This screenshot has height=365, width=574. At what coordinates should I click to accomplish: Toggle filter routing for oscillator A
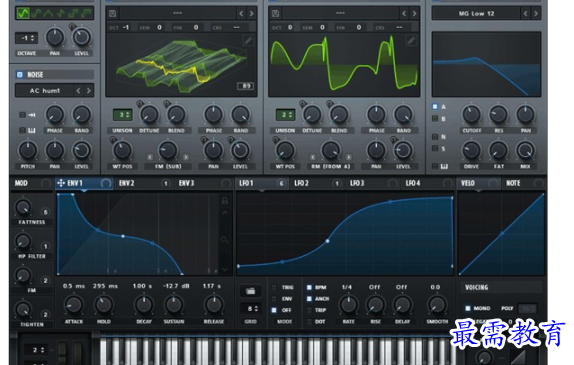435,107
